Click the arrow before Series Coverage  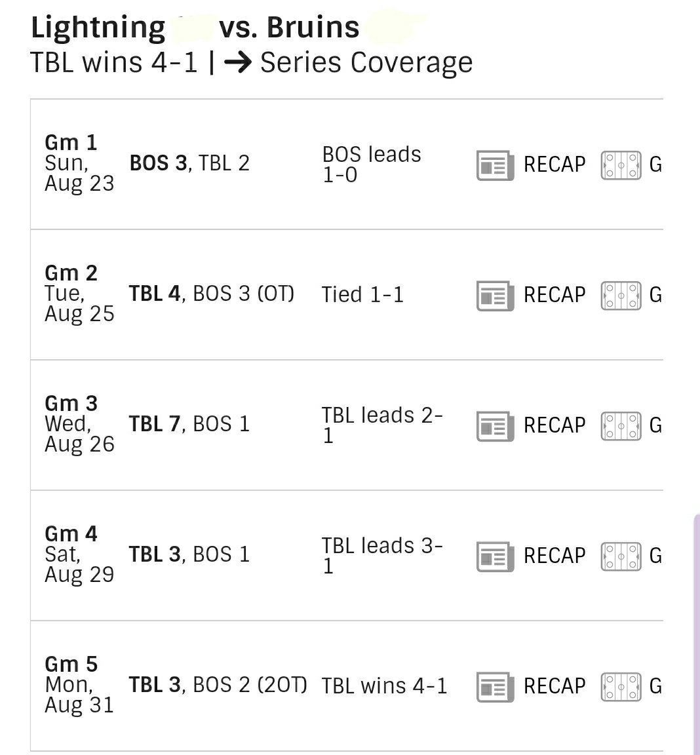click(238, 63)
